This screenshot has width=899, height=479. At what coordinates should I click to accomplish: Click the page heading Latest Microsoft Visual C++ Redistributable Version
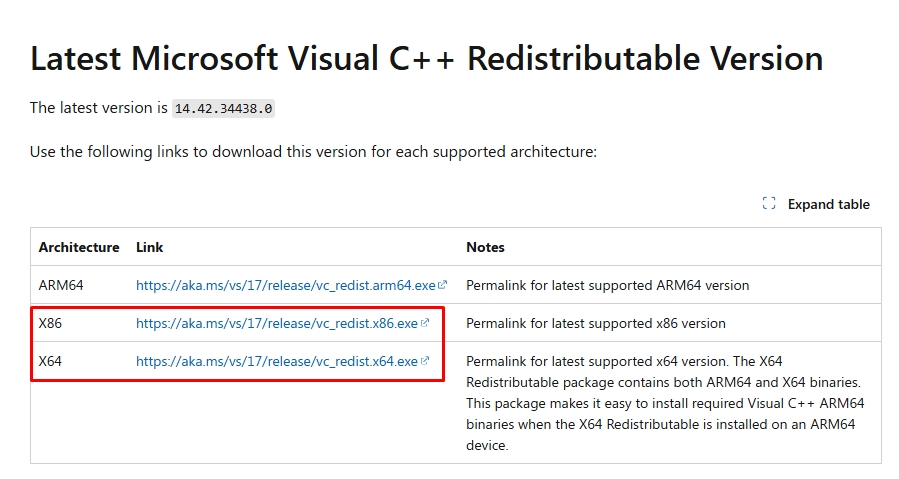click(x=427, y=59)
